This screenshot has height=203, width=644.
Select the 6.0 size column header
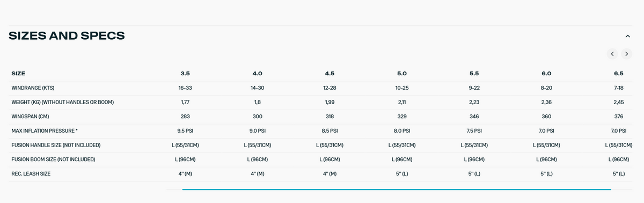pyautogui.click(x=546, y=73)
